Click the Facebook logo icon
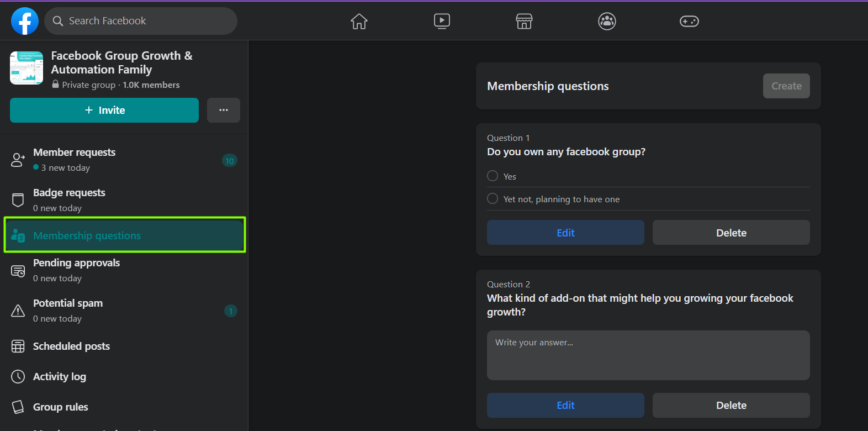868x431 pixels. click(25, 21)
